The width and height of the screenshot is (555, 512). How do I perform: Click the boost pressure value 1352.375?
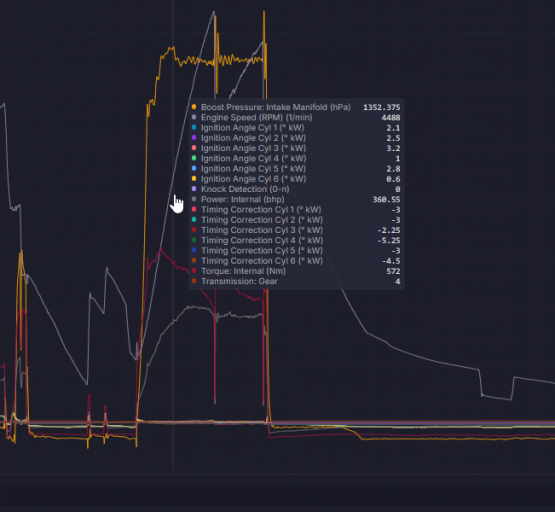[382, 107]
